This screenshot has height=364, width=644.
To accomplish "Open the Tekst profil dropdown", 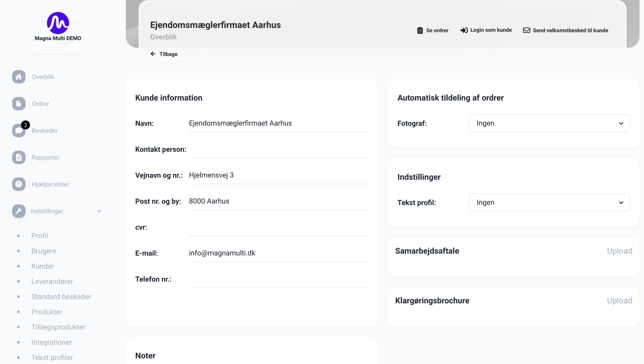I will click(549, 202).
